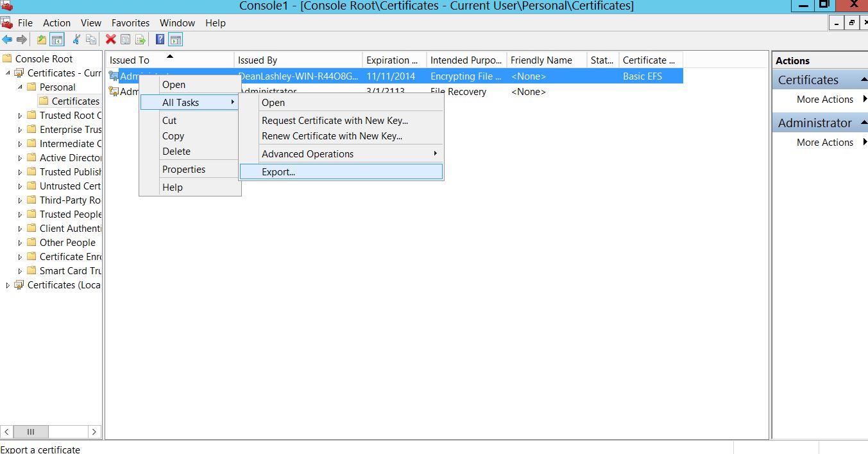Click the Up one level folder icon
Viewport: 868px width, 454px height.
[x=42, y=40]
